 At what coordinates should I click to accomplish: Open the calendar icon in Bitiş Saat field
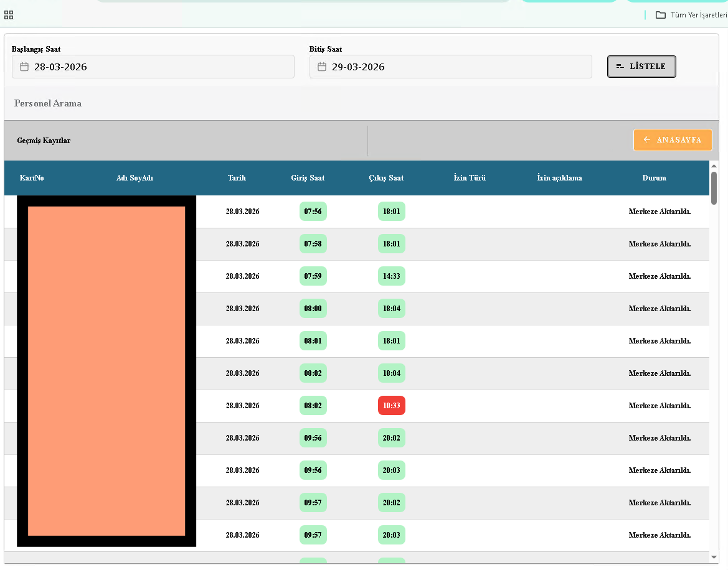pyautogui.click(x=321, y=66)
